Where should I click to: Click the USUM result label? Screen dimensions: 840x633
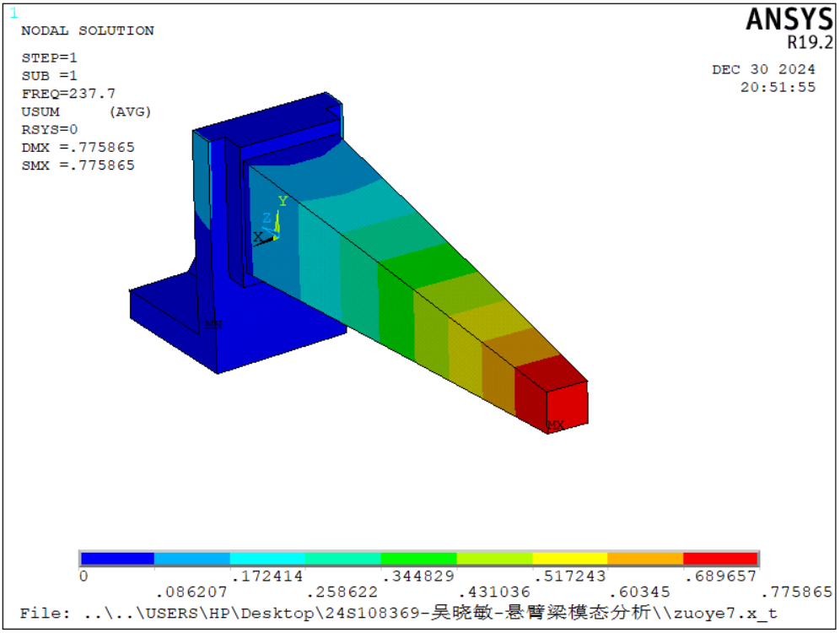[x=40, y=111]
